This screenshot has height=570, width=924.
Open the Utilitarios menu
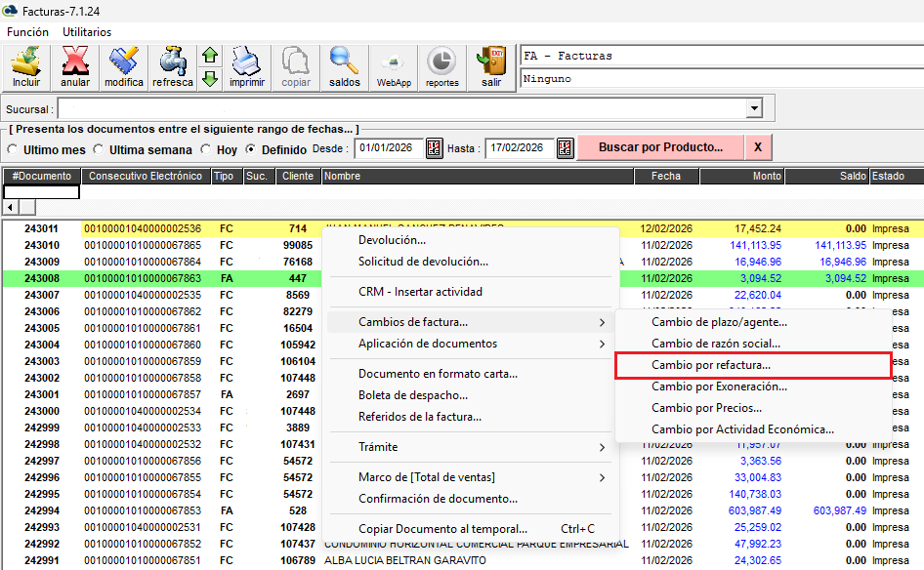point(87,32)
